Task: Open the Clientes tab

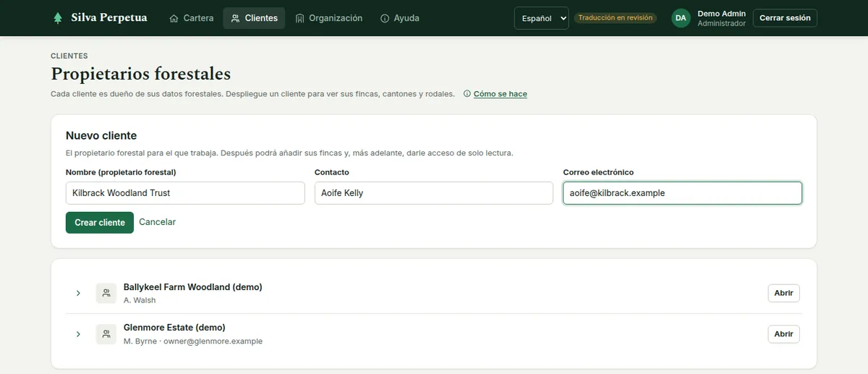Action: 254,18
